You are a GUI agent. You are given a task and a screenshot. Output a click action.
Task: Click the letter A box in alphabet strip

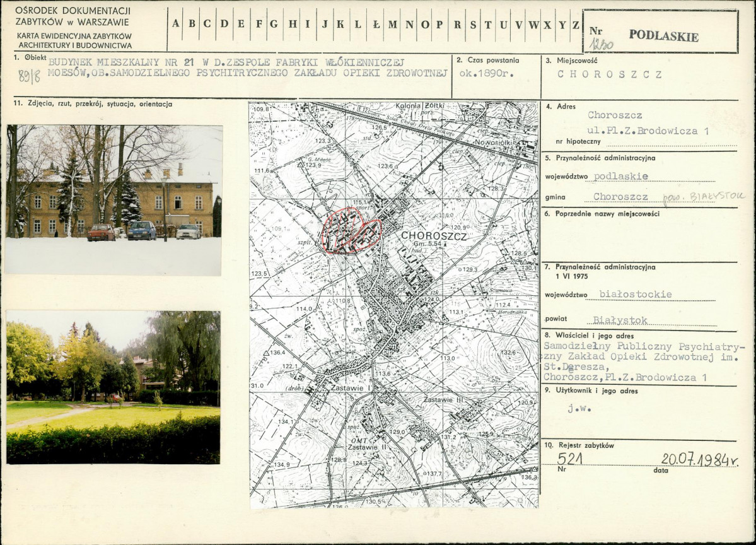(175, 25)
